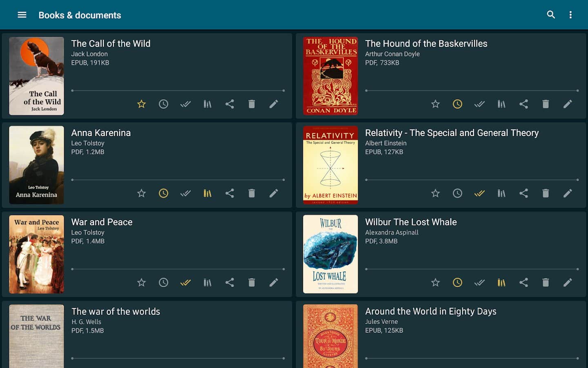
Task: Share Relativity by Albert Einstein
Action: point(523,193)
